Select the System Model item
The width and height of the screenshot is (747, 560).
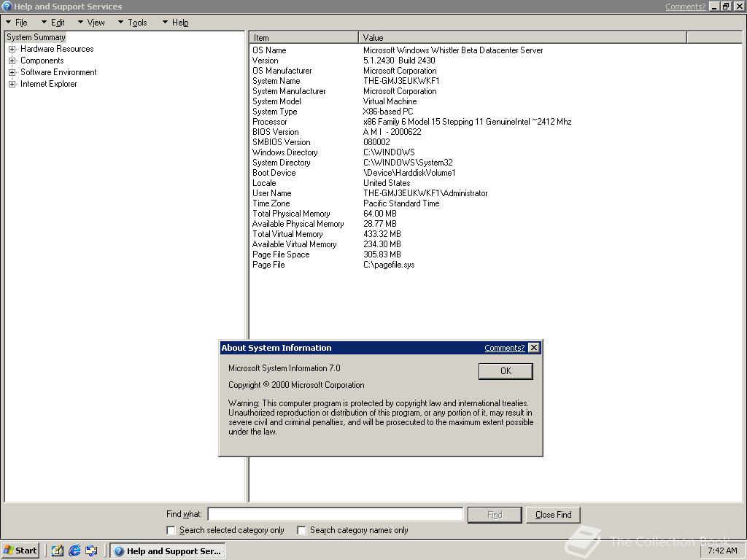click(276, 101)
